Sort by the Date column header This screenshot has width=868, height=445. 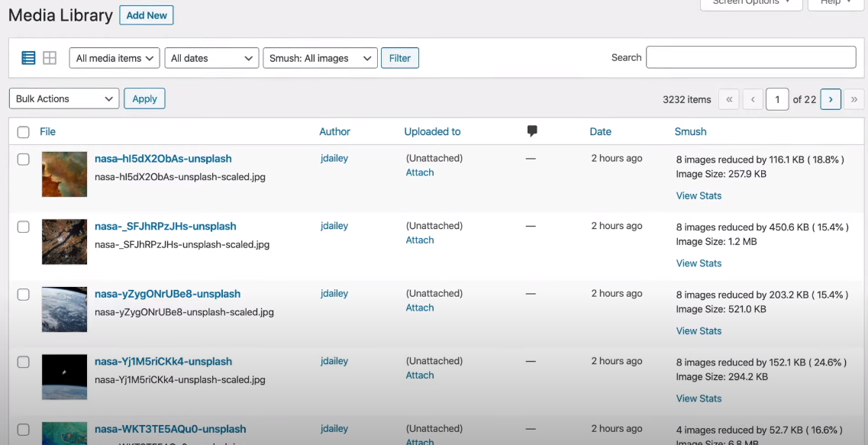click(600, 131)
